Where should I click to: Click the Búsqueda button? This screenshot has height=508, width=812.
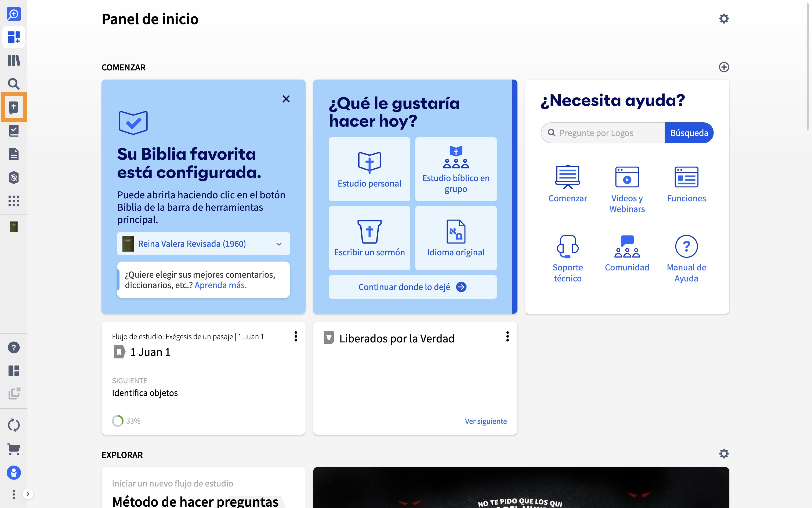[x=689, y=133]
